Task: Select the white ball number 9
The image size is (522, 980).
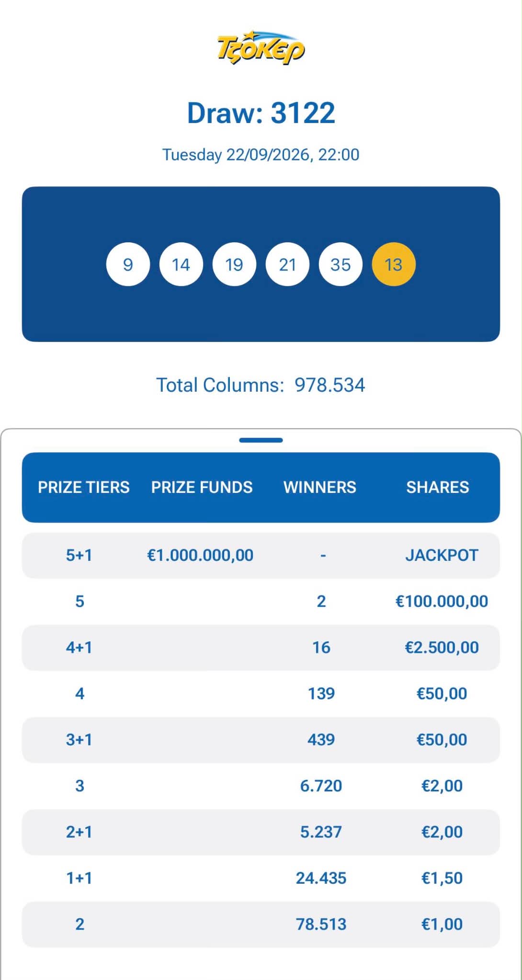Action: click(x=128, y=264)
